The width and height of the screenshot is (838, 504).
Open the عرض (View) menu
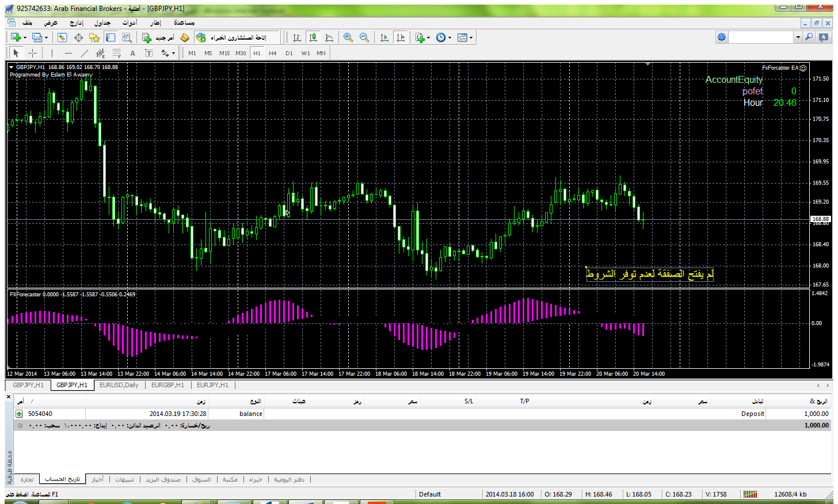point(51,22)
